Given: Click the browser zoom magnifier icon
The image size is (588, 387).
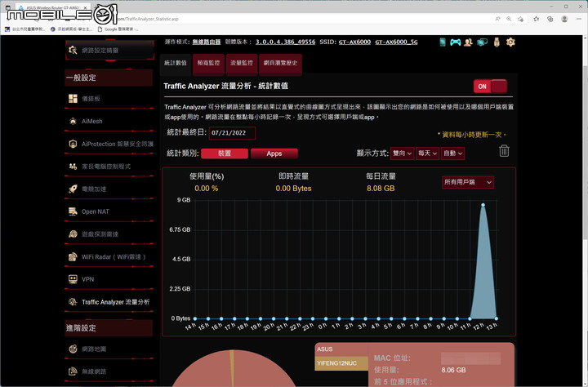Looking at the screenshot, I should point(509,19).
